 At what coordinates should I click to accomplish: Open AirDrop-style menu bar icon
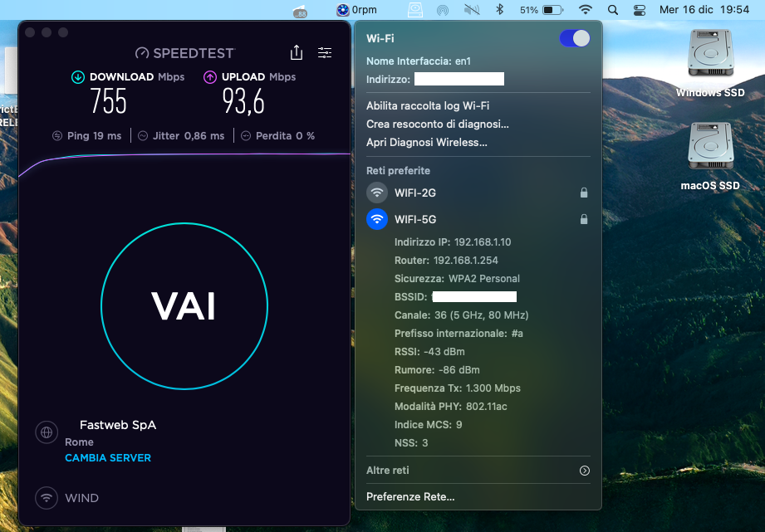coord(443,10)
